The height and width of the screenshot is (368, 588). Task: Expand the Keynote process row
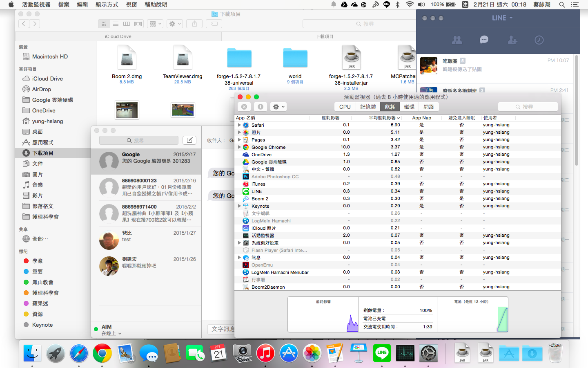(x=239, y=206)
